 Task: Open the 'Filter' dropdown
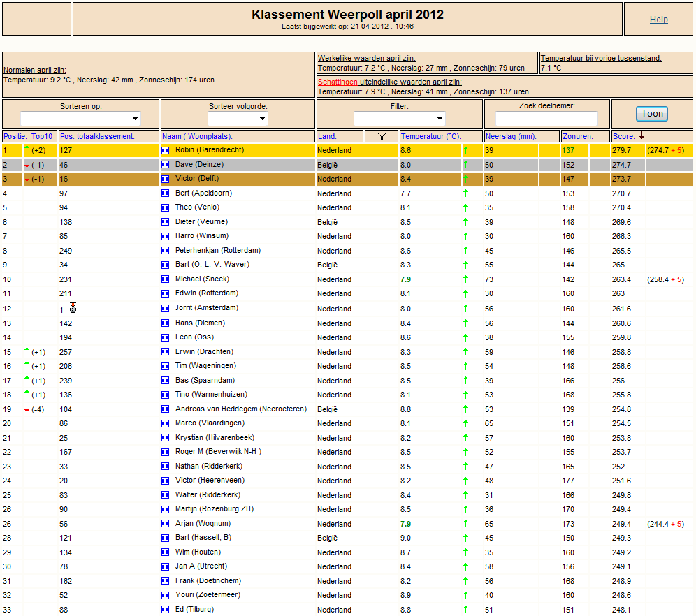tap(400, 119)
